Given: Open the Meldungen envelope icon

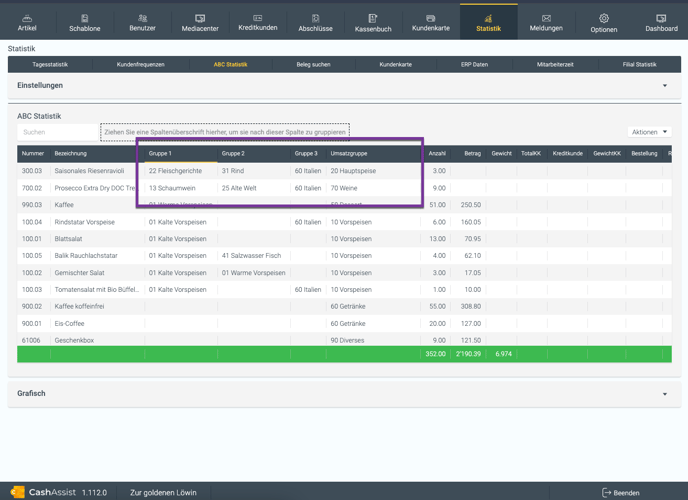Looking at the screenshot, I should [x=546, y=18].
